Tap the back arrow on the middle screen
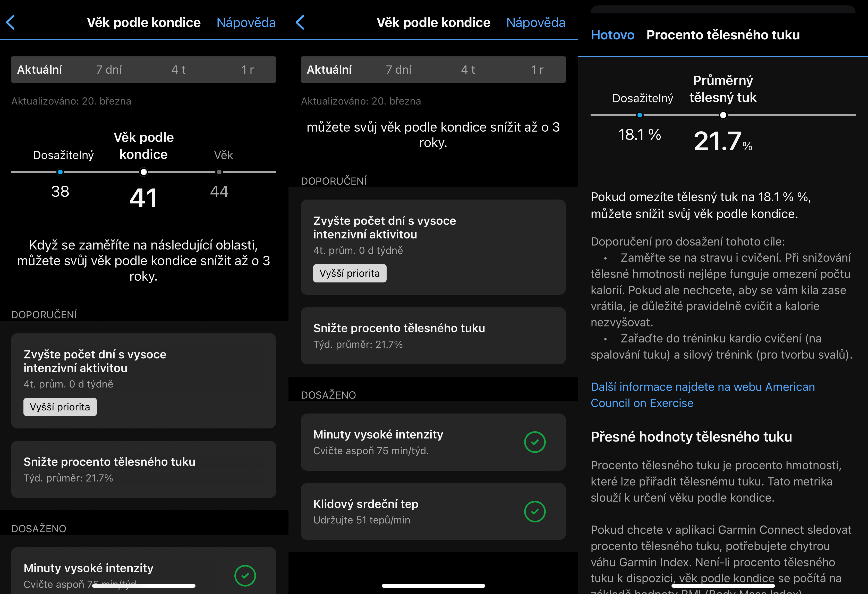Viewport: 868px width, 594px height. tap(300, 22)
